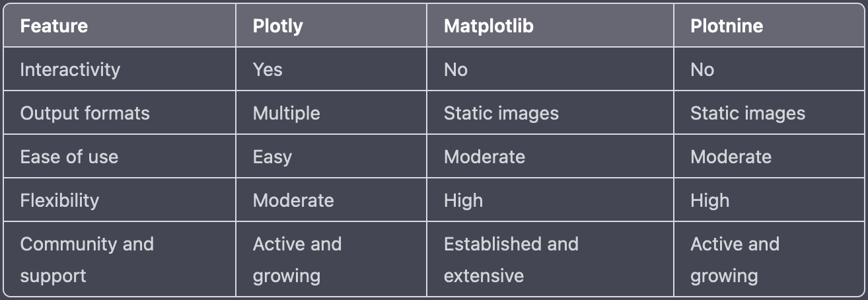Select the Plotnine column header
Viewport: 868px width, 300px height.
tap(769, 26)
